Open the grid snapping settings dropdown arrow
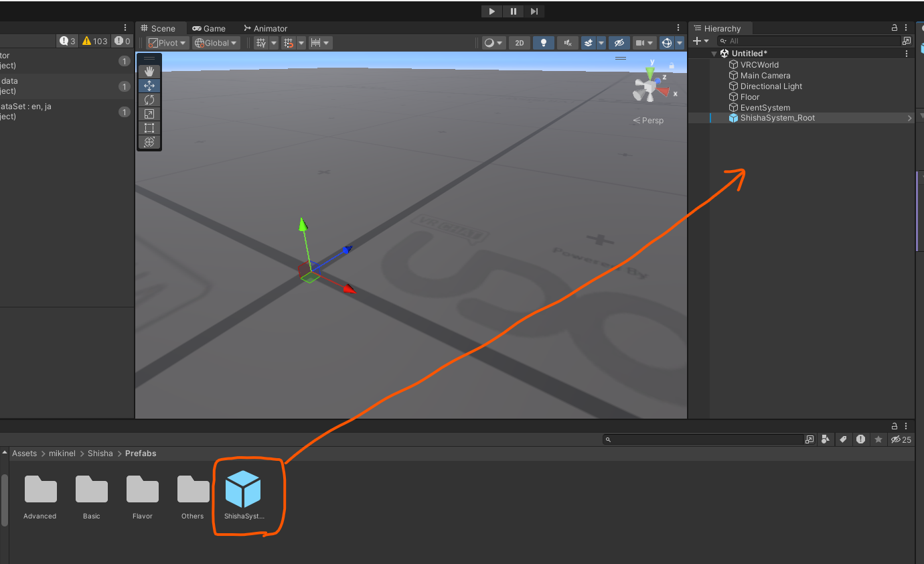 (x=301, y=43)
